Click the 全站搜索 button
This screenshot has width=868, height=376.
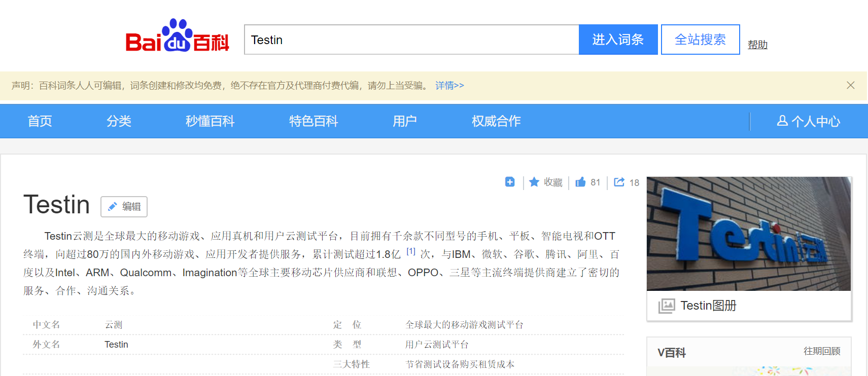tap(700, 40)
